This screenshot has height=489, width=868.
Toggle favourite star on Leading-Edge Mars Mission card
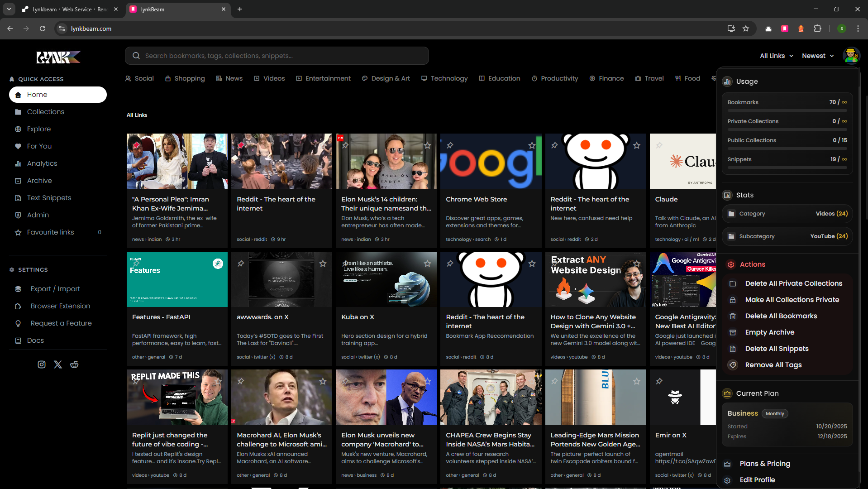pos(637,381)
